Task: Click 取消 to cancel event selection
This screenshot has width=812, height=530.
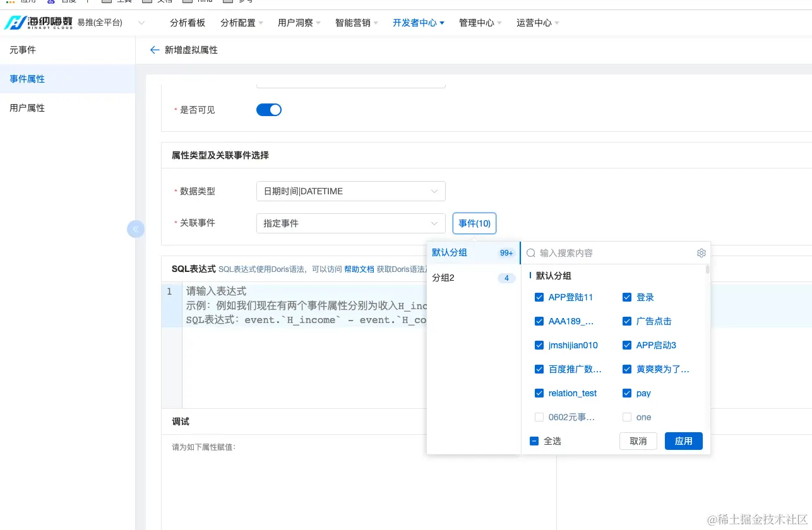Action: [x=638, y=441]
